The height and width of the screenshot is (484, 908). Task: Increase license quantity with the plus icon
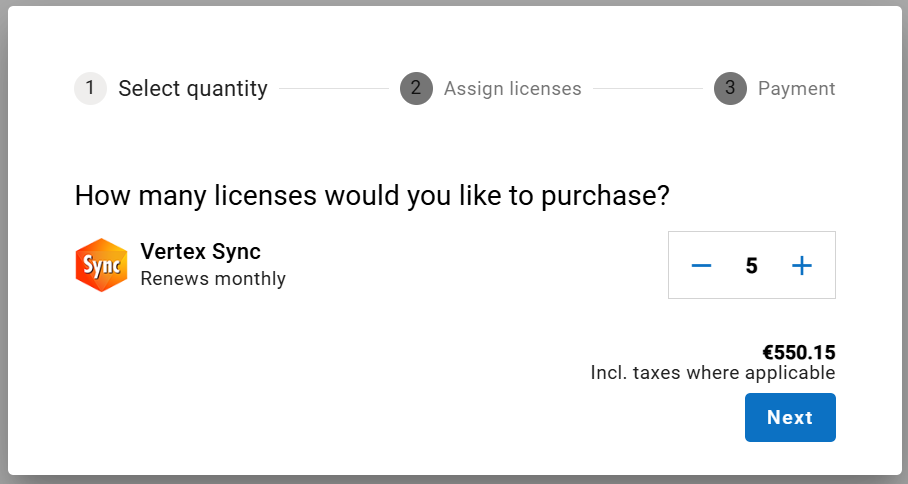[802, 265]
